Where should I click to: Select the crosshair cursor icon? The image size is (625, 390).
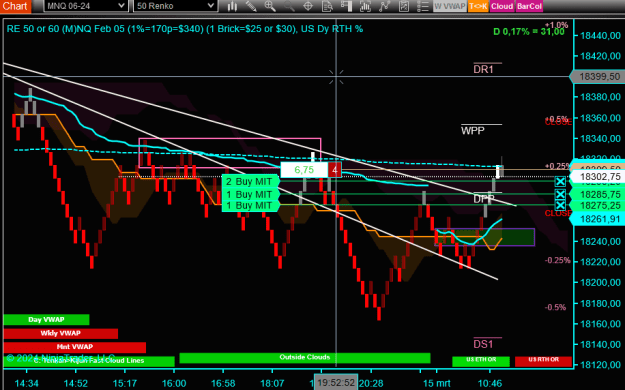(308, 6)
